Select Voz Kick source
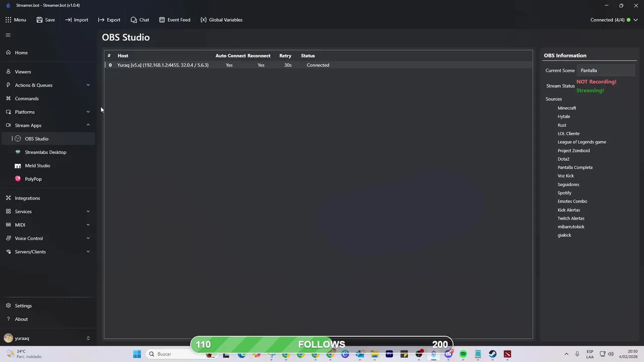The width and height of the screenshot is (644, 362). [x=566, y=176]
